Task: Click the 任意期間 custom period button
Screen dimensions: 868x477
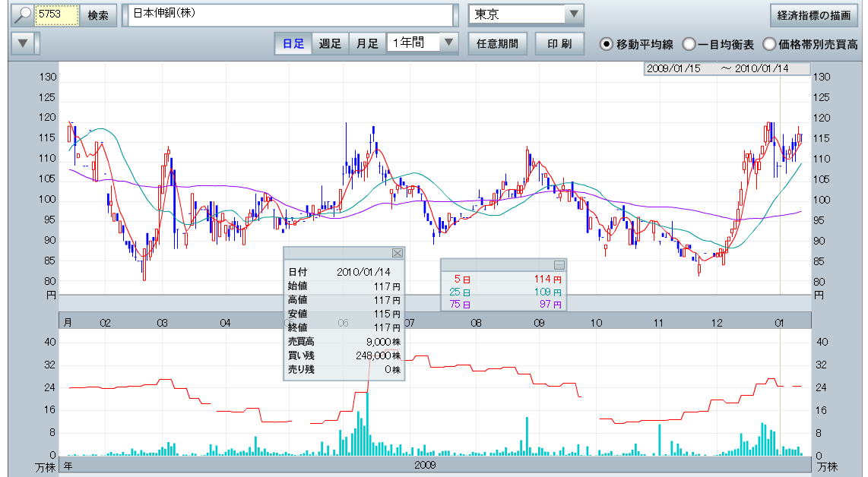Action: click(x=497, y=43)
